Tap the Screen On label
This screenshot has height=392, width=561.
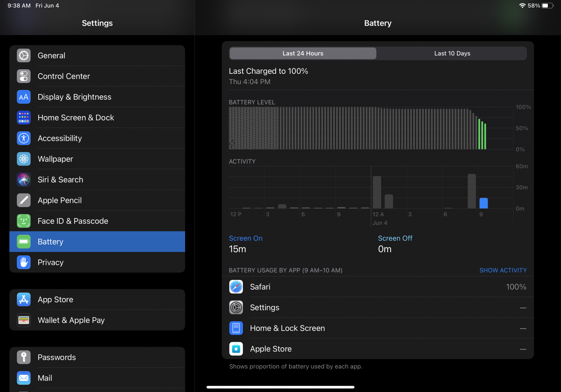click(245, 238)
